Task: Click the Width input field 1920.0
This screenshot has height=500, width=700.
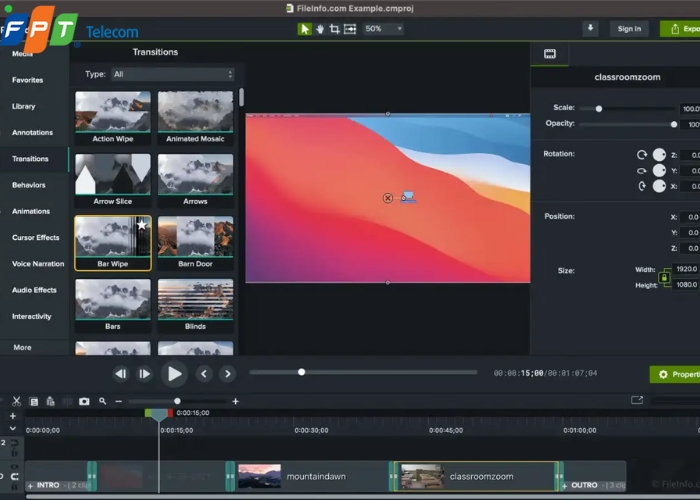Action: coord(686,269)
